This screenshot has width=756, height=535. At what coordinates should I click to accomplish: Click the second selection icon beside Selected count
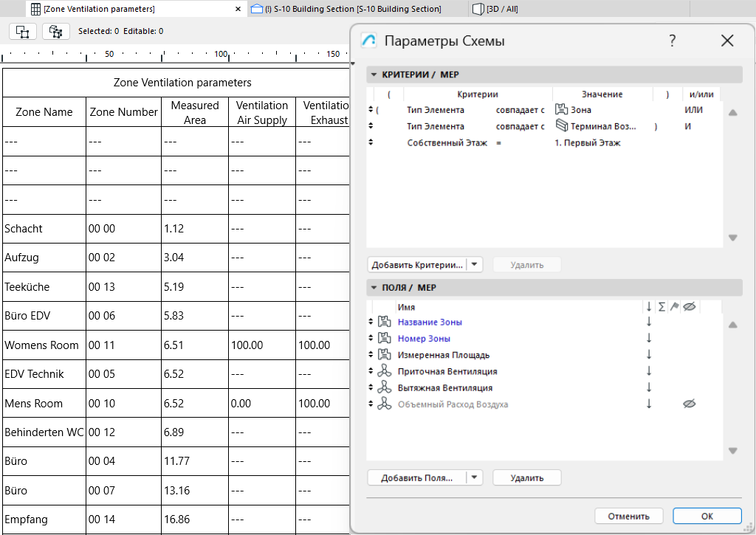coord(55,31)
